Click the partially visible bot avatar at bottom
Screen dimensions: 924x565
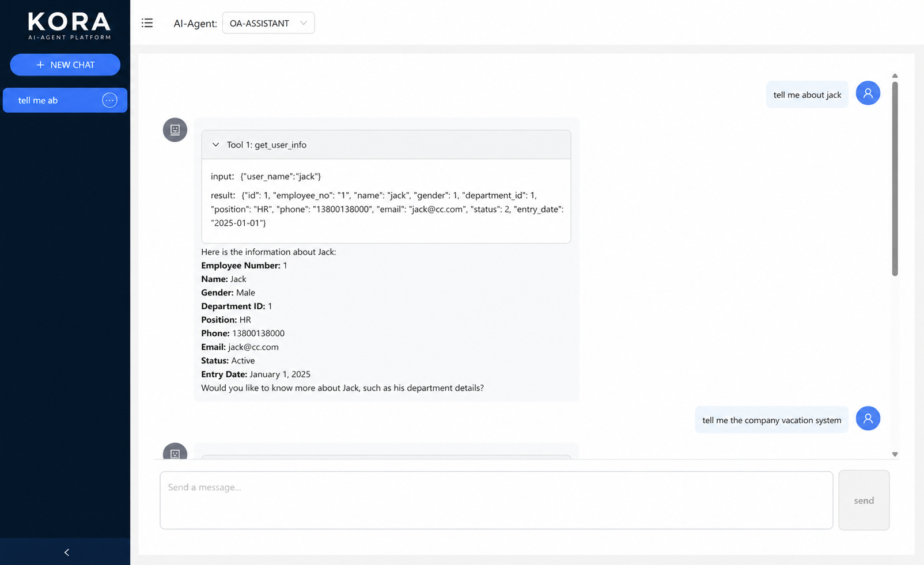point(175,452)
